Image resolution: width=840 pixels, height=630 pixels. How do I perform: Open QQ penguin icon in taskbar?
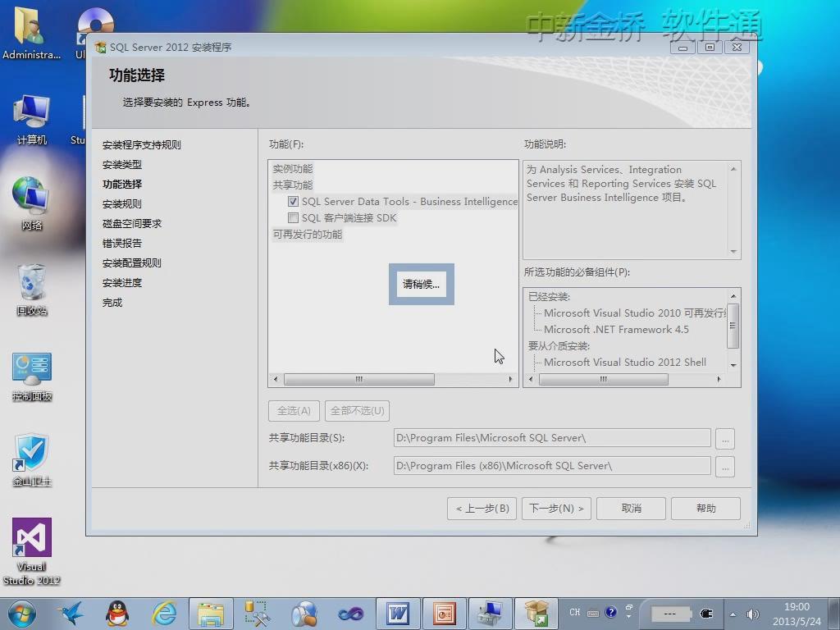coord(116,614)
